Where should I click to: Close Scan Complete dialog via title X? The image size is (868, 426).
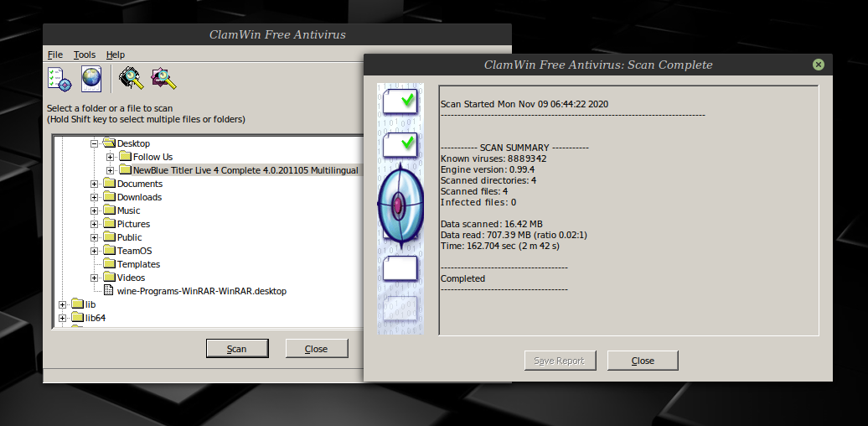tap(819, 65)
